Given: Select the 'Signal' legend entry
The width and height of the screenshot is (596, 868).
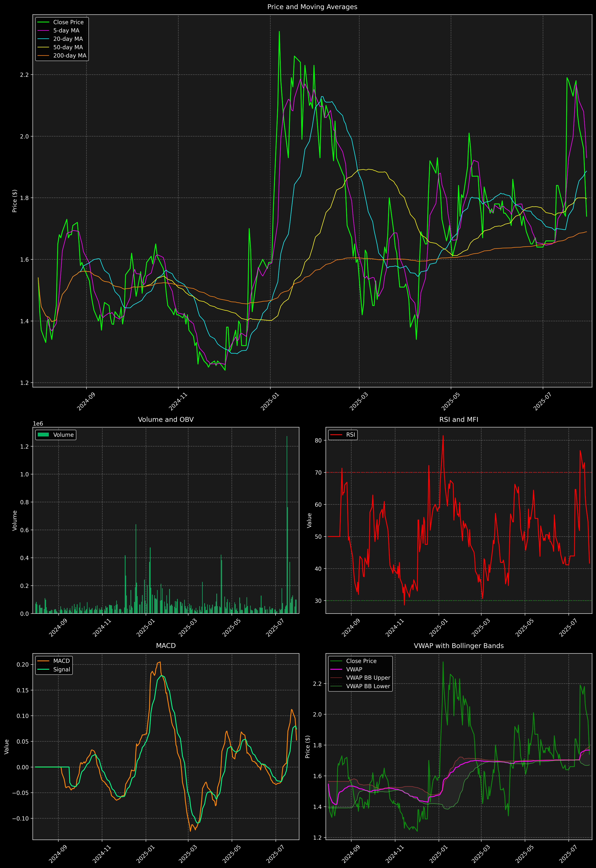Looking at the screenshot, I should coord(54,669).
